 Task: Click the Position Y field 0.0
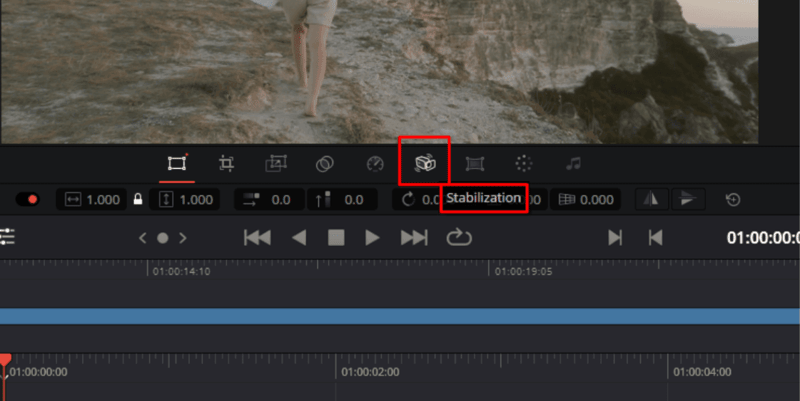click(342, 199)
